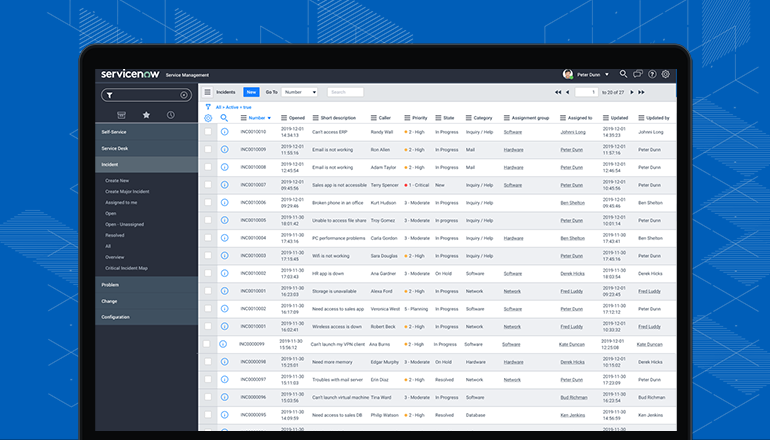
Task: Expand Change navigator section
Action: click(146, 301)
